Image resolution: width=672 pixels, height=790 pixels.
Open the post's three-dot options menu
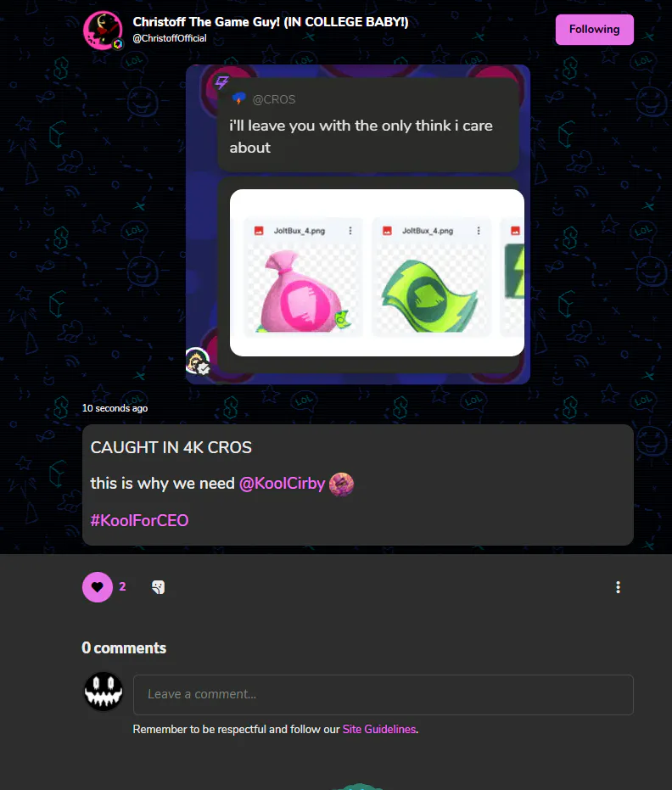[618, 587]
